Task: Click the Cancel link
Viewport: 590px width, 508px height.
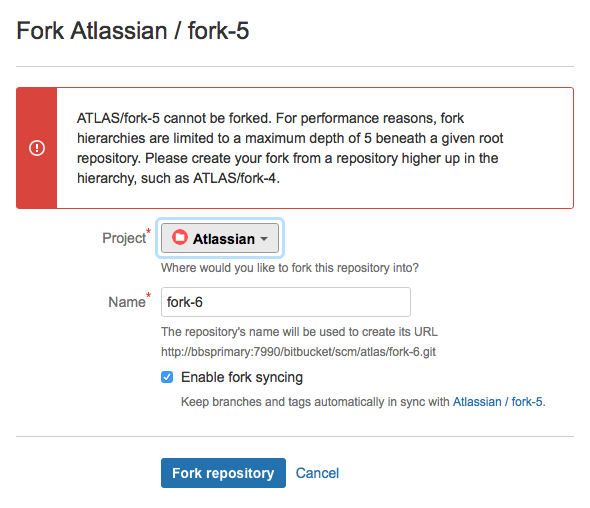Action: (x=317, y=473)
